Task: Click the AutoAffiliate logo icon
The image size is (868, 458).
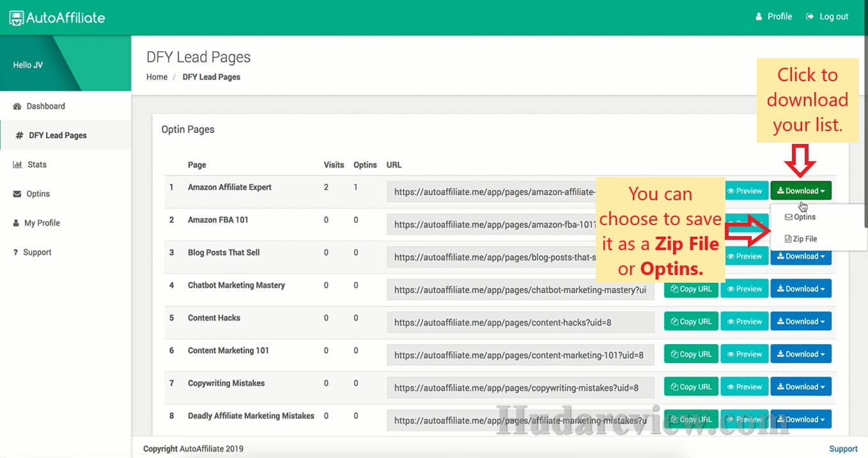Action: 16,18
